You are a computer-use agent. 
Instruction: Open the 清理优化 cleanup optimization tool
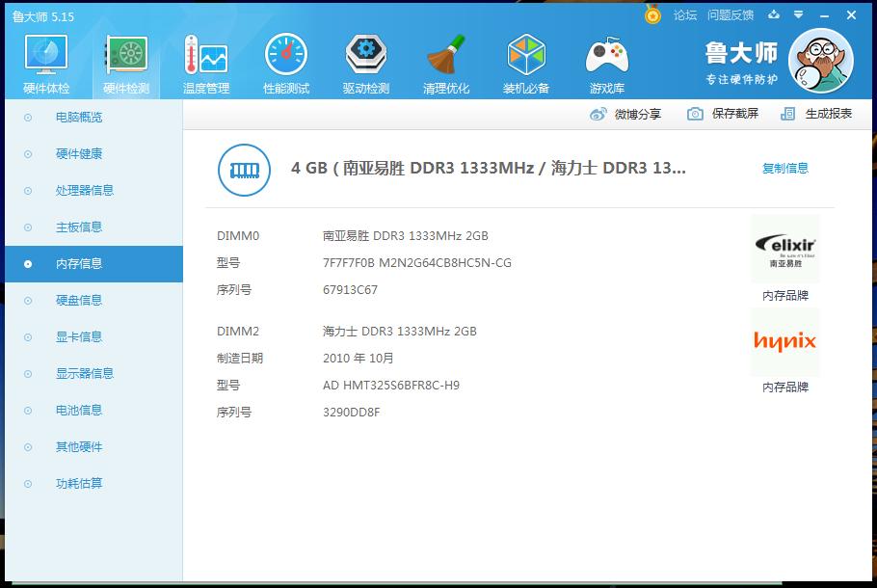(445, 61)
